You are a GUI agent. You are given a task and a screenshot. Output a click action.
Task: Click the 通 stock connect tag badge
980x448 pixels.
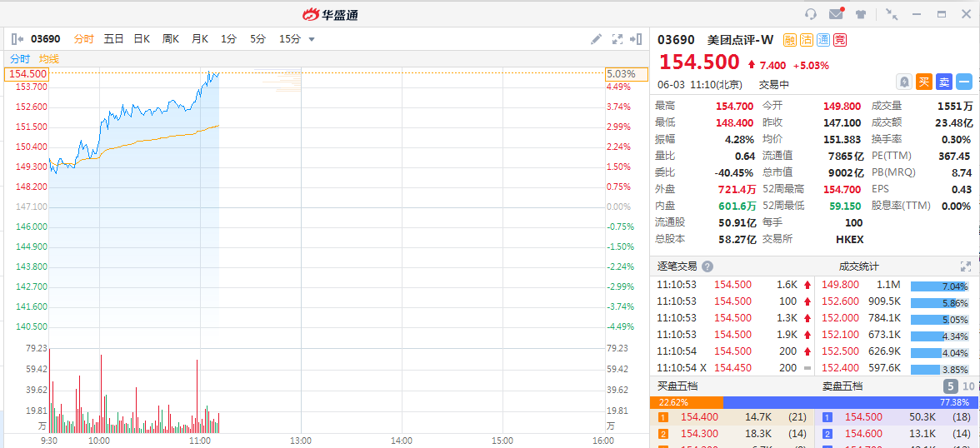pos(823,40)
